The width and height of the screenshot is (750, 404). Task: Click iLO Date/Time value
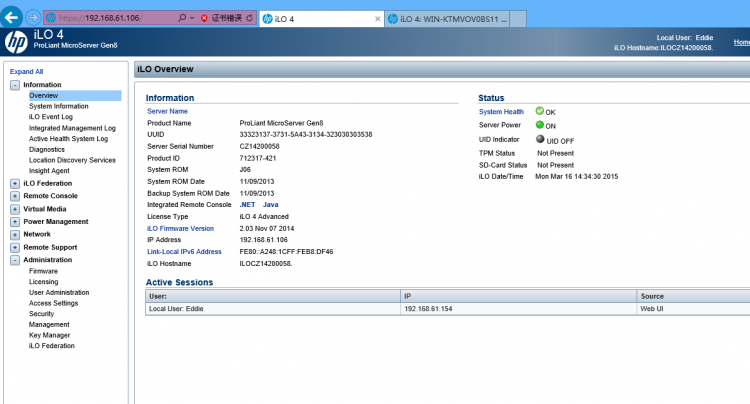pyautogui.click(x=576, y=176)
